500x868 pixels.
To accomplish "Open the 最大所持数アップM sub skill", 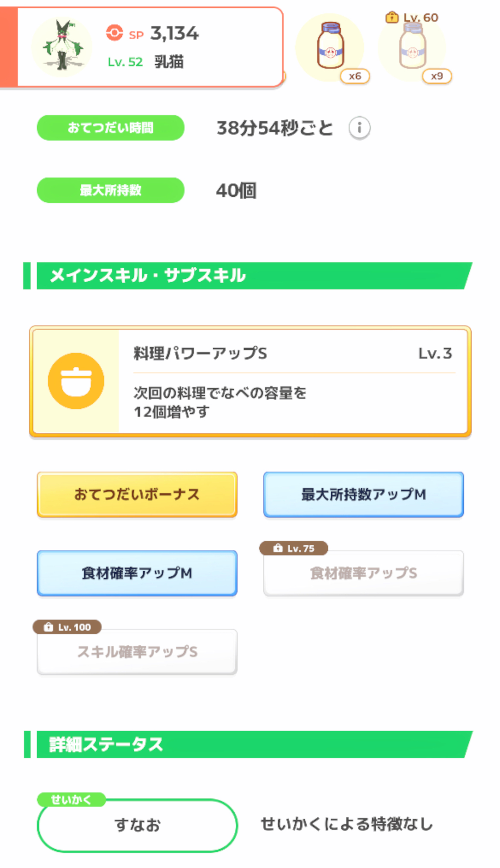I will 363,494.
